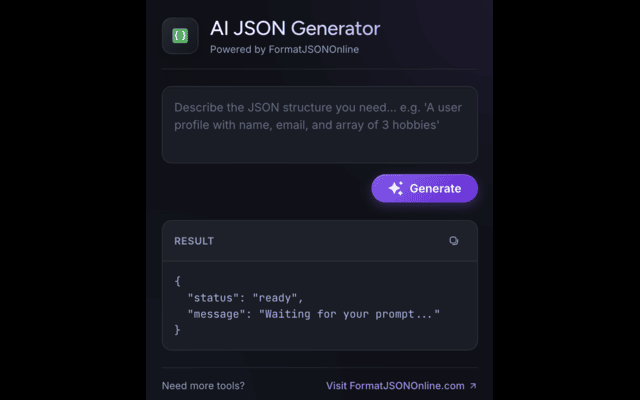The height and width of the screenshot is (400, 640).
Task: Click the RESULT panel header label
Action: click(x=194, y=241)
